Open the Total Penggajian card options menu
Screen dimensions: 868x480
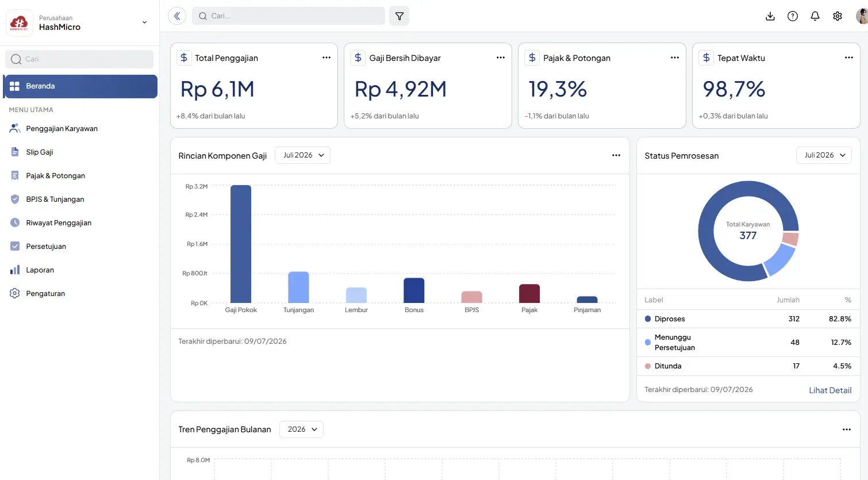click(x=327, y=57)
